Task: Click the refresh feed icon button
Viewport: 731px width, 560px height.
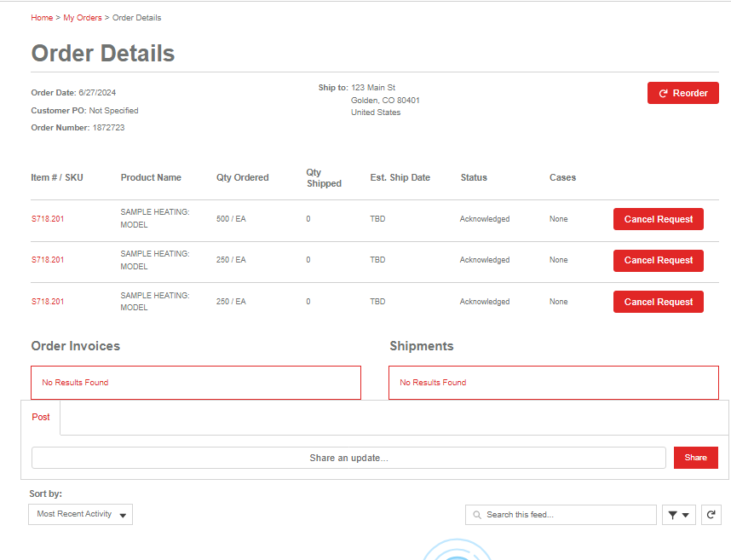Action: click(x=711, y=515)
